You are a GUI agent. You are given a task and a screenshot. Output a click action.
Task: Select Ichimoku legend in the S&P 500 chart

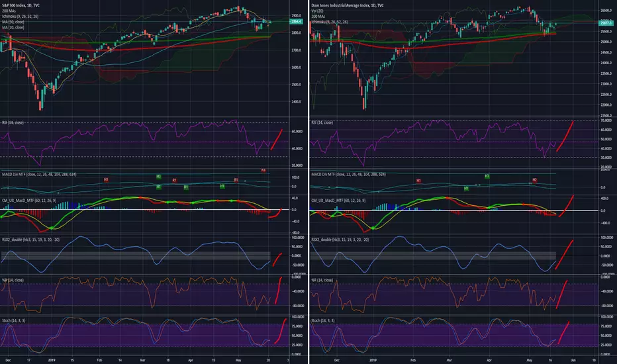coord(20,17)
